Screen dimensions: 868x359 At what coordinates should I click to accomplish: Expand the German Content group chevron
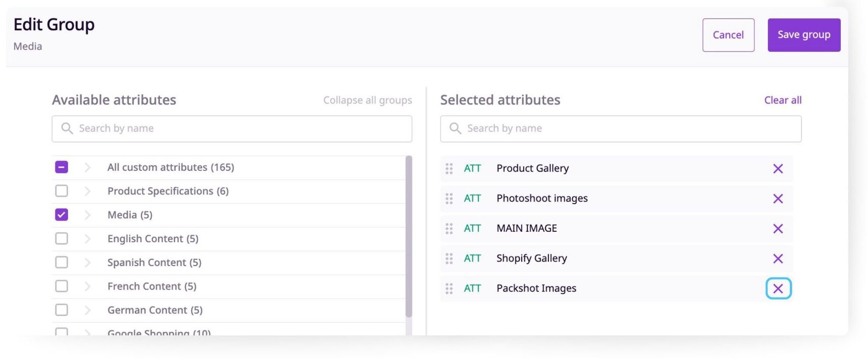click(87, 310)
